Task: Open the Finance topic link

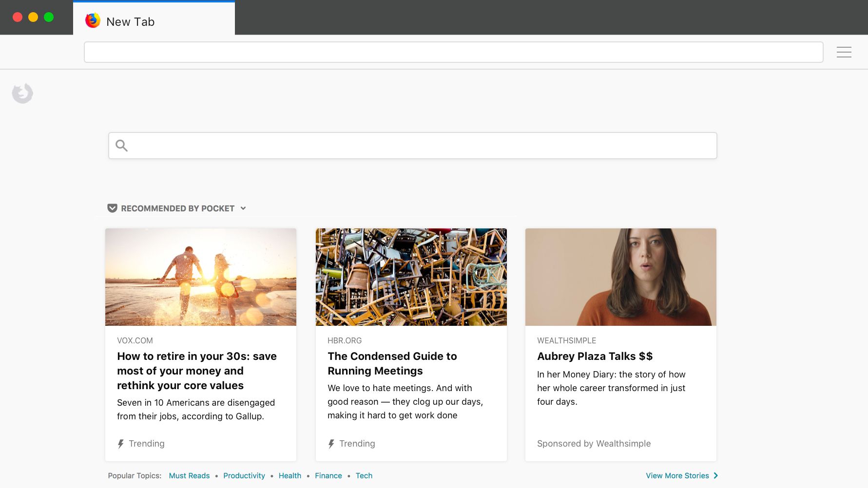Action: [328, 476]
